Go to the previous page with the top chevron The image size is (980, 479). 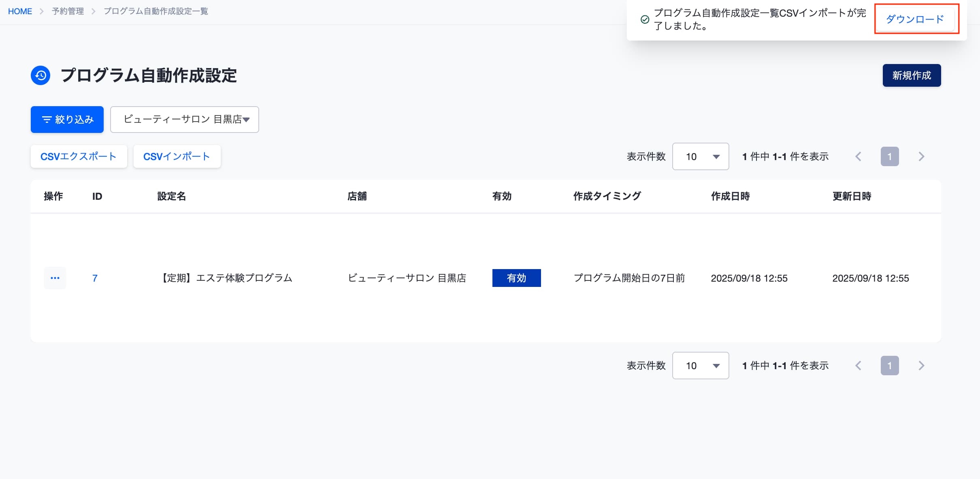click(858, 156)
